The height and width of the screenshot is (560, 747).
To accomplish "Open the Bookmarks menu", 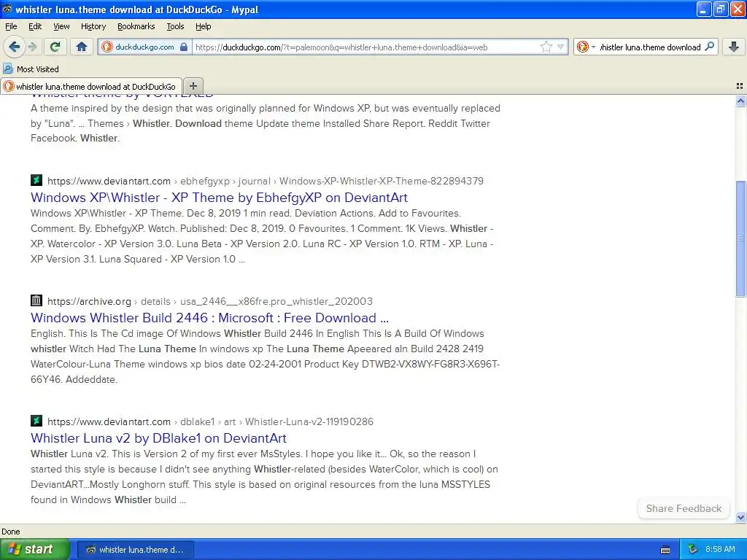I will [136, 26].
